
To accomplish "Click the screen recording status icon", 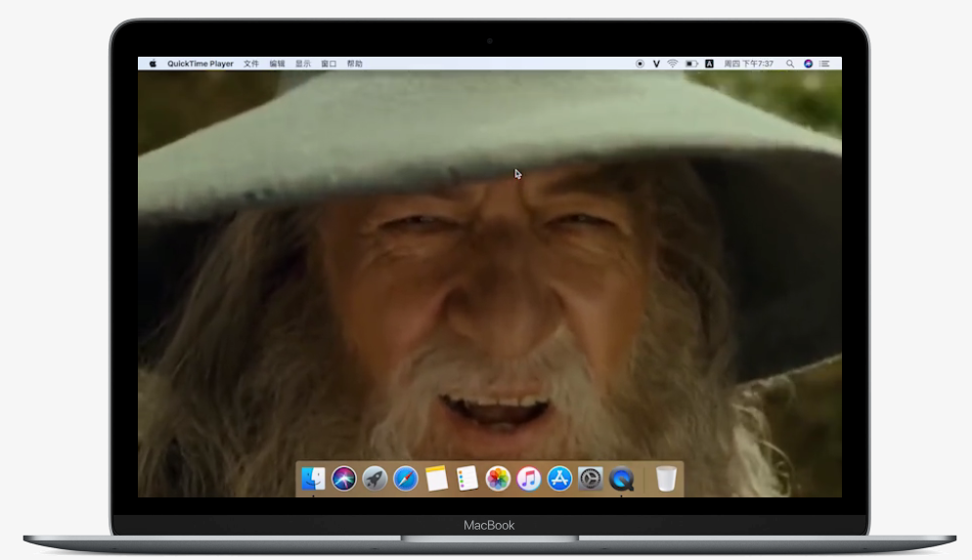I will point(640,64).
